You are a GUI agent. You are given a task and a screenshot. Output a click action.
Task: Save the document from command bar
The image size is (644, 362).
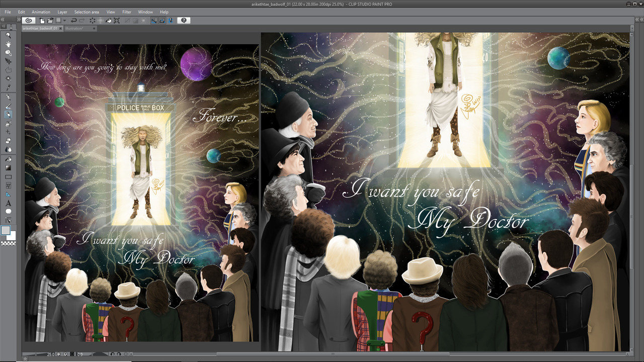58,21
